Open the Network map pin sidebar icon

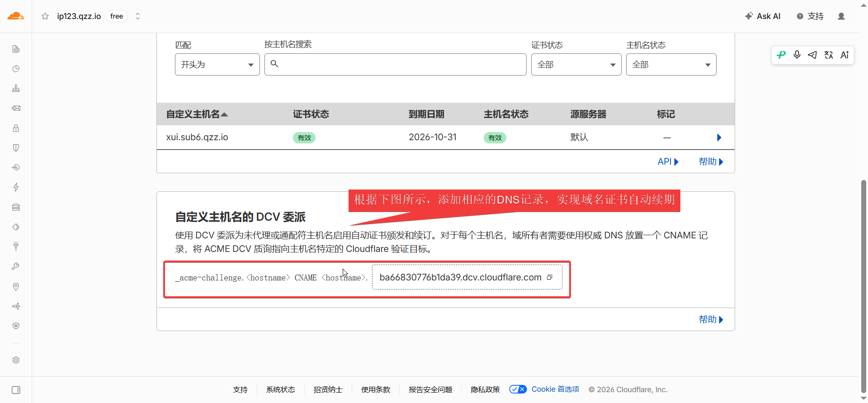[16, 286]
